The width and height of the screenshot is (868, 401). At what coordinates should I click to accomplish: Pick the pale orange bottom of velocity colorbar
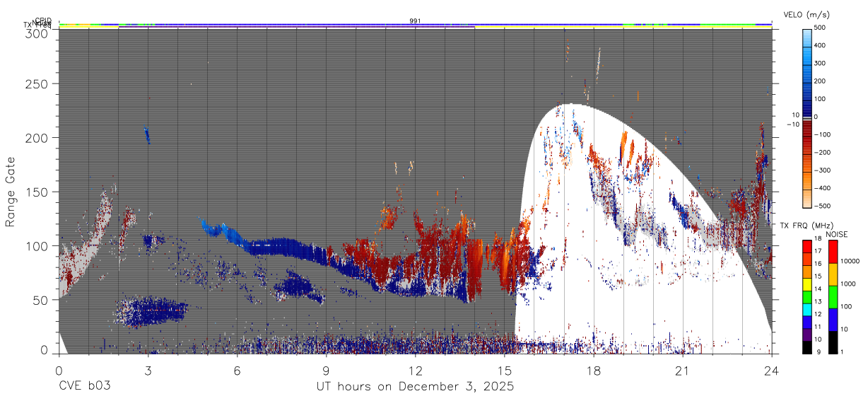[807, 198]
